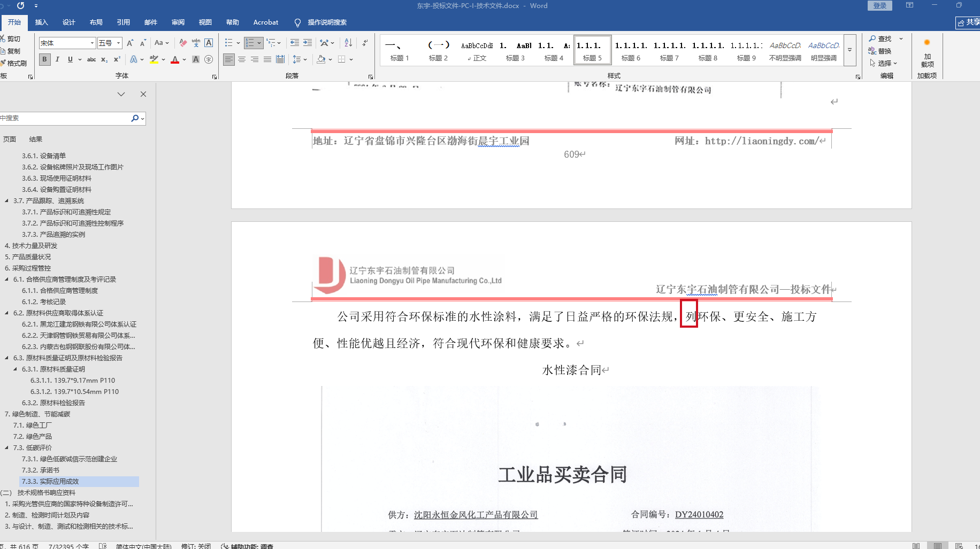Image resolution: width=980 pixels, height=549 pixels.
Task: Toggle numbered list formatting
Action: click(249, 43)
